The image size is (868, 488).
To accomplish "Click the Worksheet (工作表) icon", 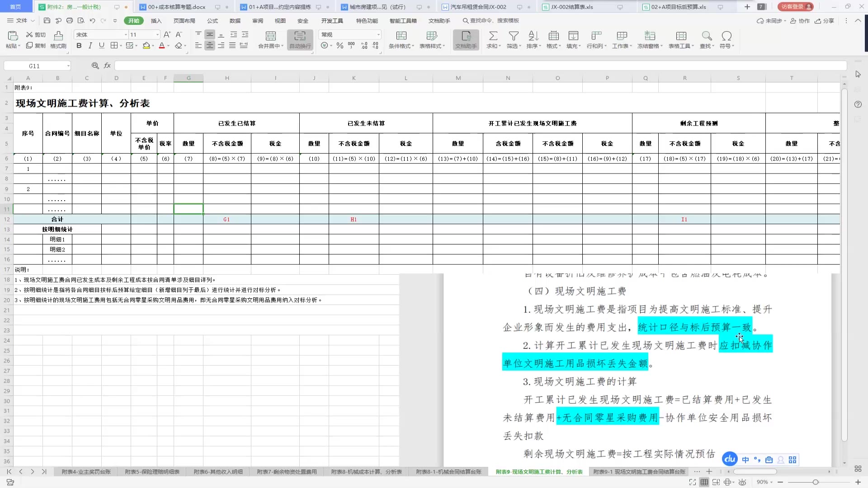I will 622,36.
